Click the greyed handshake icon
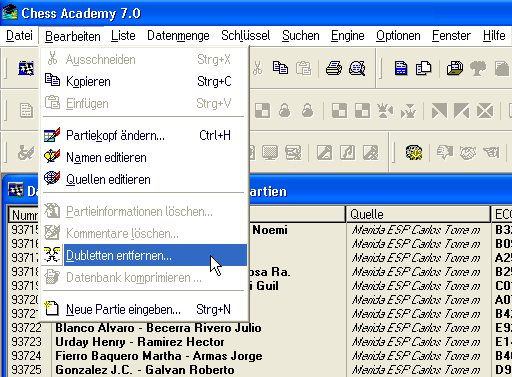Image resolution: width=512 pixels, height=377 pixels. [468, 153]
